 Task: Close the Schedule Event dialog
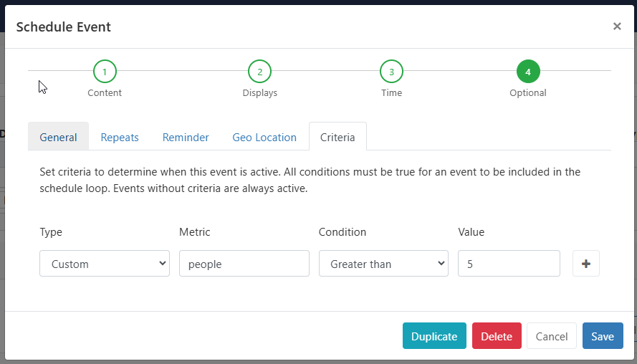616,27
